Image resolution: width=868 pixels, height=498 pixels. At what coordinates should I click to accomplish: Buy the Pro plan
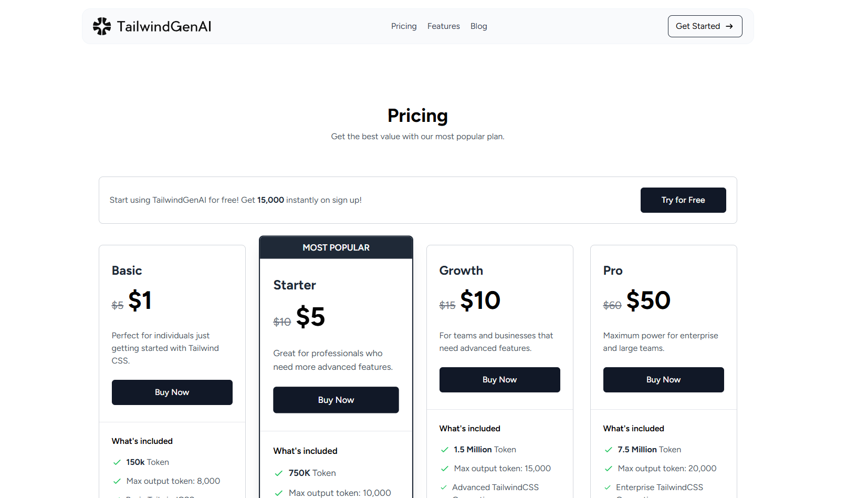663,379
